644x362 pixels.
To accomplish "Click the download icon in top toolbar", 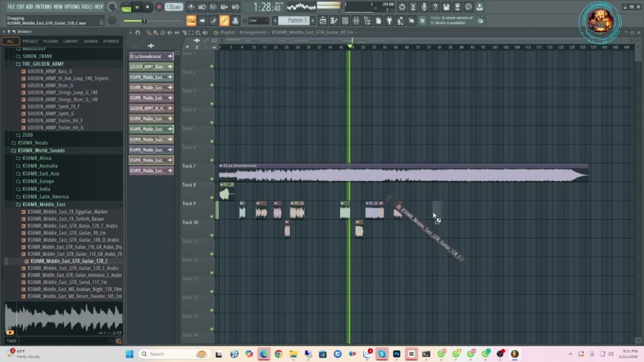I will pos(479,7).
